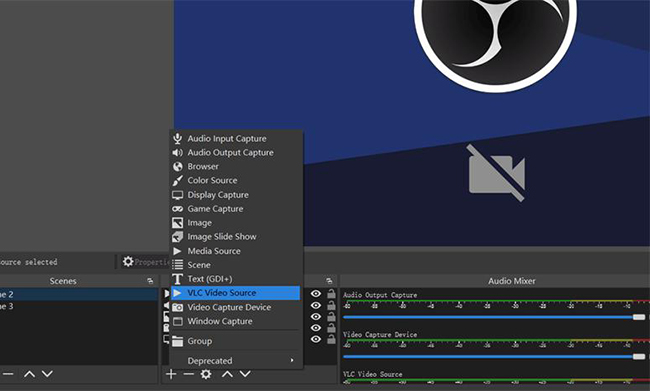Image resolution: width=650 pixels, height=391 pixels.
Task: Toggle visibility eye of the fourth source row
Action: 316,328
